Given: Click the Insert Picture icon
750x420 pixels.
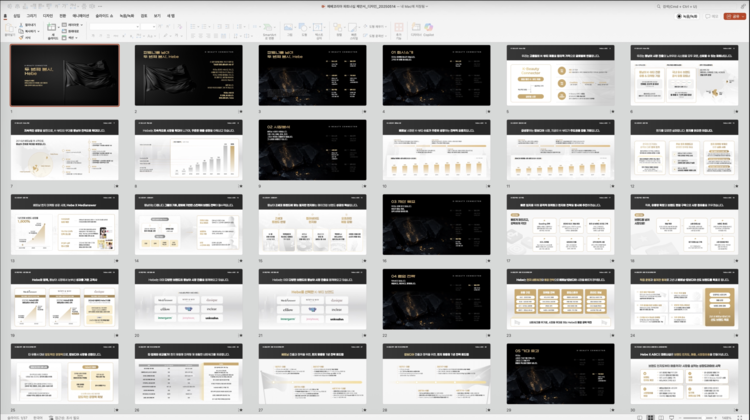Looking at the screenshot, I should pos(288,27).
